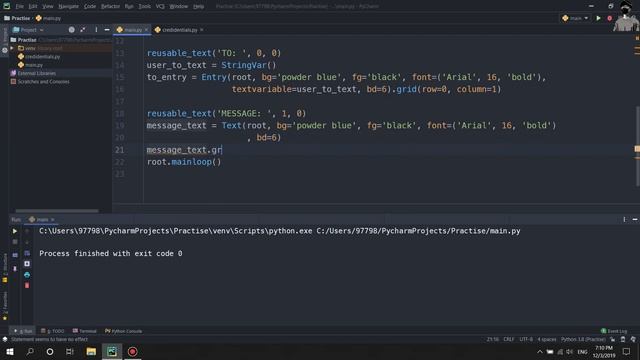Hide the Run tool window with minus icon
This screenshot has height=360, width=640.
pos(635,220)
